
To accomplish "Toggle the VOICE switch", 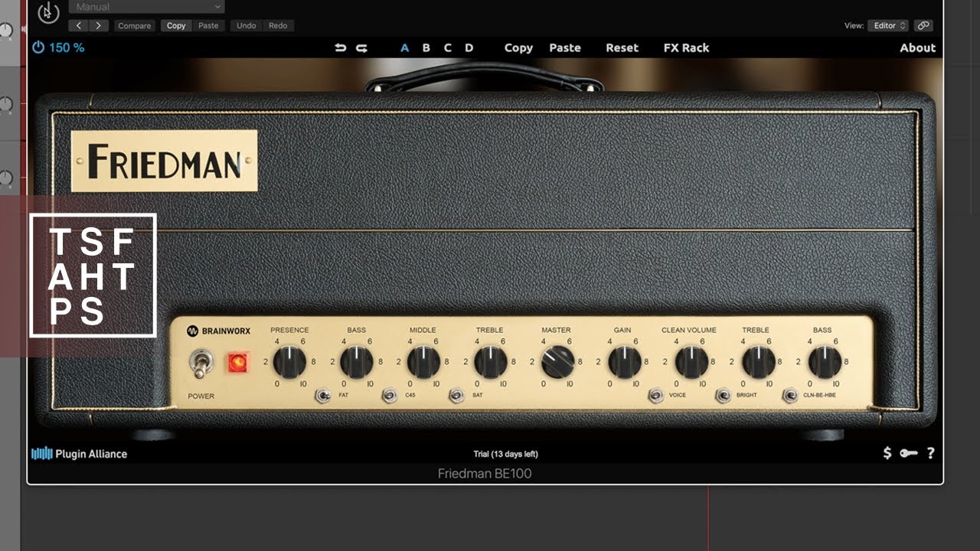I will pyautogui.click(x=655, y=396).
